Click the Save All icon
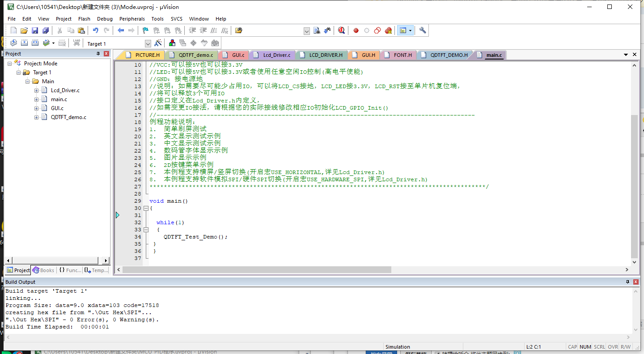 pyautogui.click(x=46, y=30)
